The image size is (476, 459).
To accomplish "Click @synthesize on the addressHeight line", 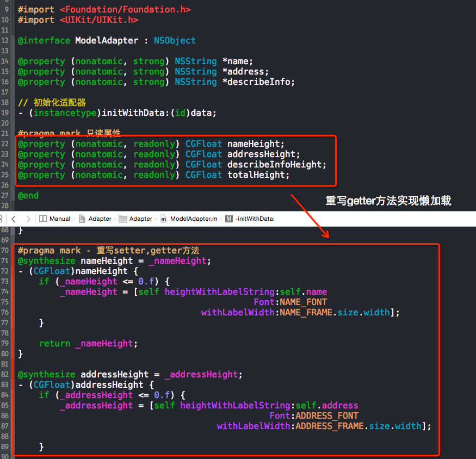I will pyautogui.click(x=46, y=374).
